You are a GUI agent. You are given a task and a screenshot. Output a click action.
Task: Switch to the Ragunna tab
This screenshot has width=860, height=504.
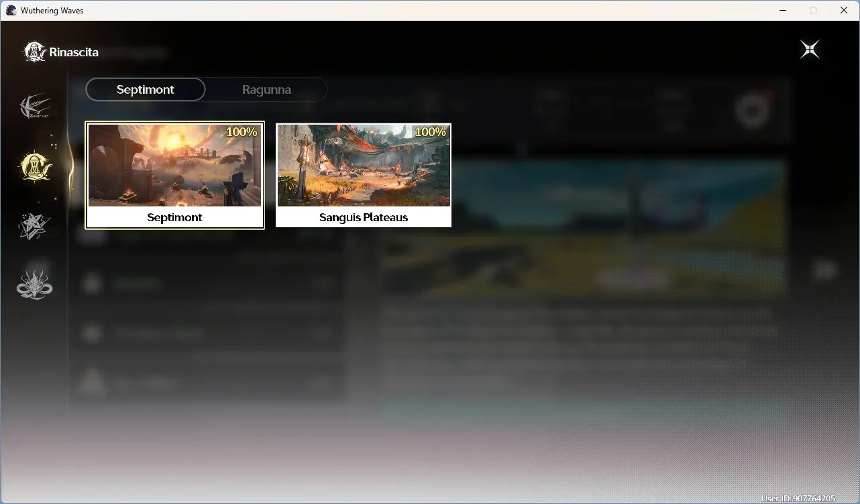[x=266, y=90]
